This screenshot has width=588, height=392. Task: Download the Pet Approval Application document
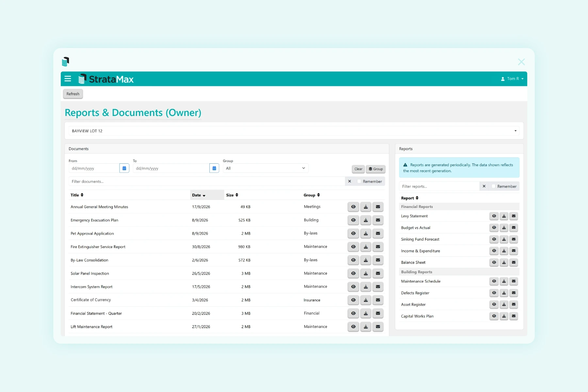(366, 234)
